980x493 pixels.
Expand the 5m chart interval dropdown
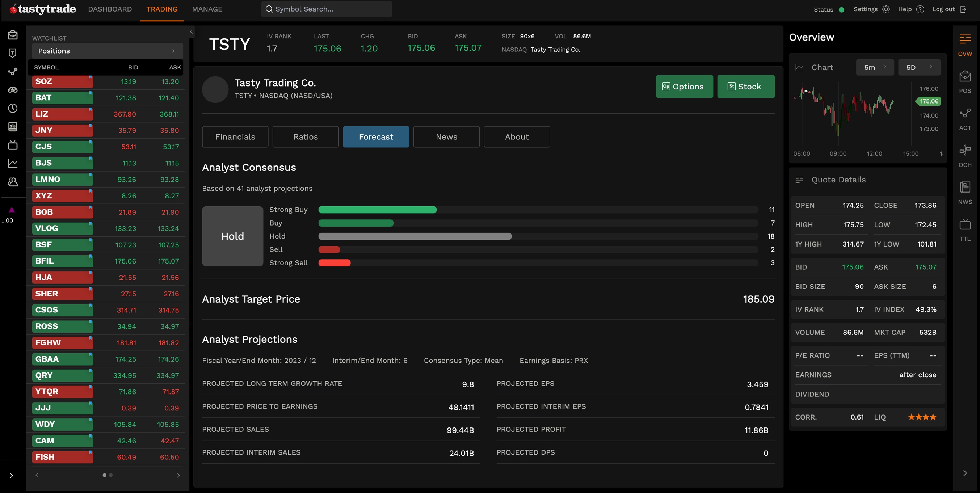[x=874, y=68]
